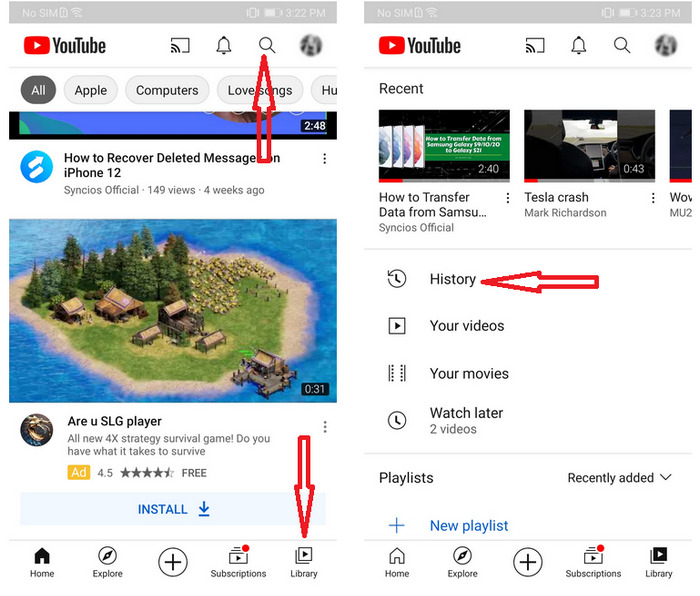Open How to Transfer Data Samsung thumbnail
This screenshot has height=596, width=700.
click(x=444, y=146)
